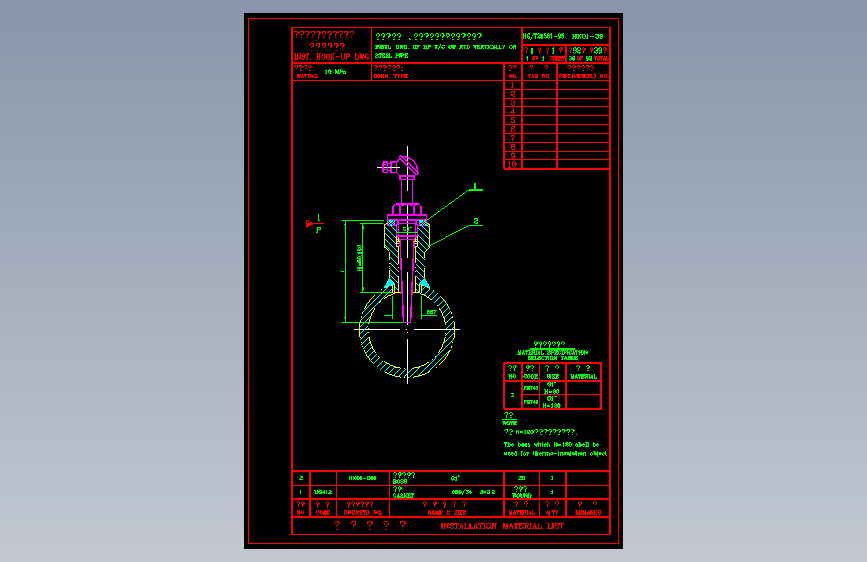Click the drawing number ending in '-95' at top right

click(x=543, y=37)
